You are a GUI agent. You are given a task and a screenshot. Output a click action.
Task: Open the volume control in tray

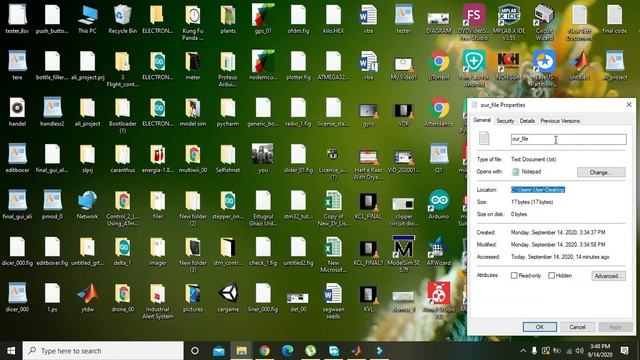pos(579,351)
